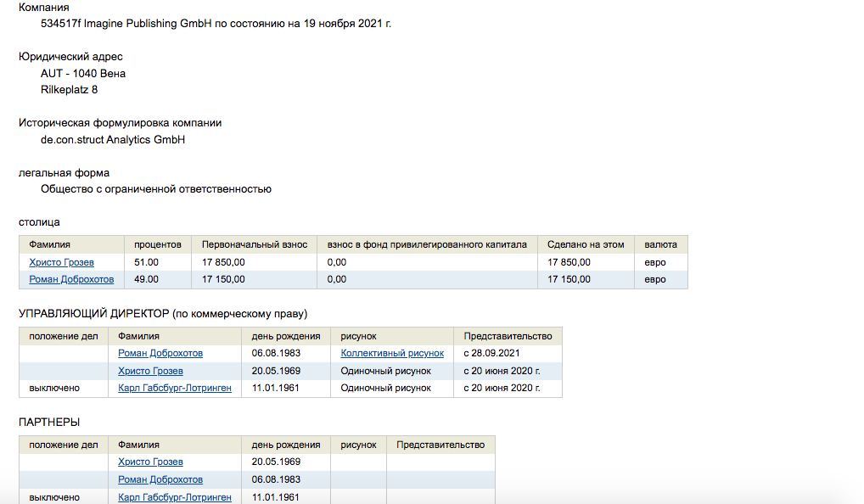Click 'положение дел' header in director table
The height and width of the screenshot is (504, 864).
click(x=64, y=336)
